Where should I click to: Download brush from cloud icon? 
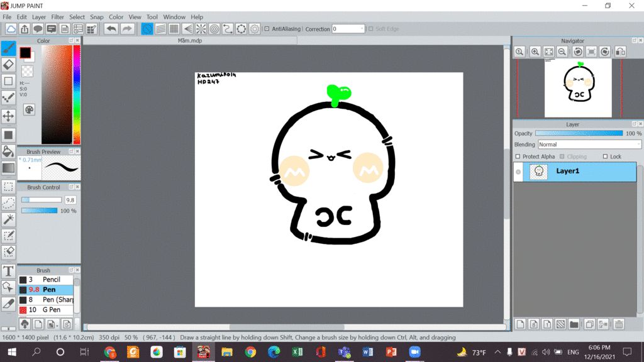[x=25, y=324]
